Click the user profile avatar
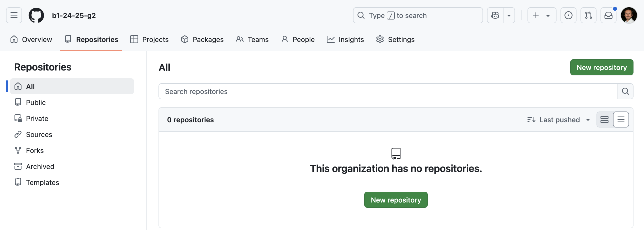 [629, 15]
